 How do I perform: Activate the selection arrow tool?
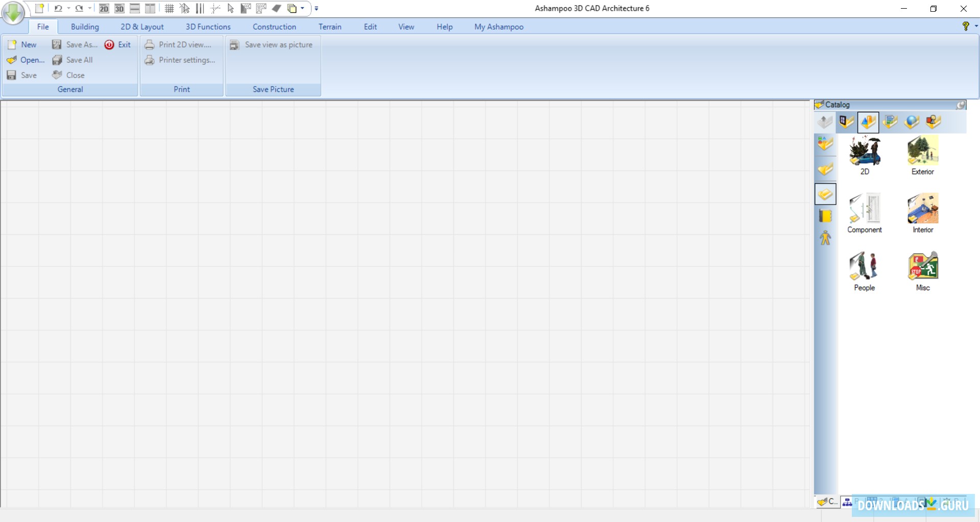coord(230,8)
